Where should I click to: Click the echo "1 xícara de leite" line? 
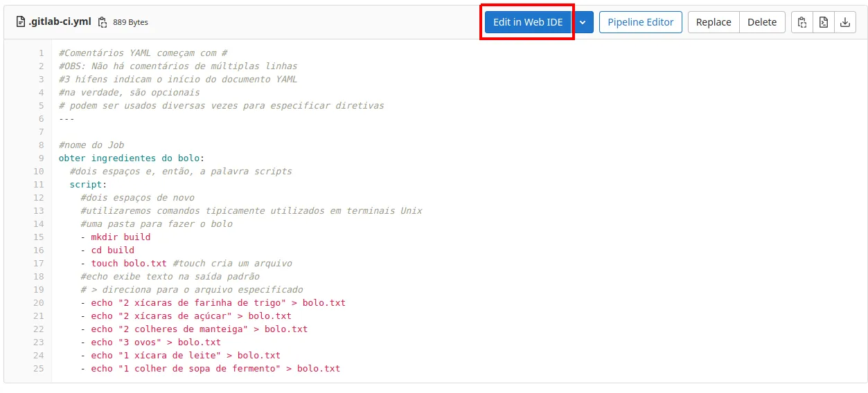point(181,356)
